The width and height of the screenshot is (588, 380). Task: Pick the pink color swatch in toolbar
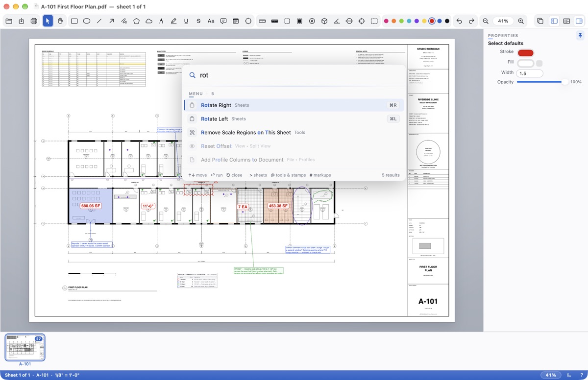pyautogui.click(x=386, y=21)
